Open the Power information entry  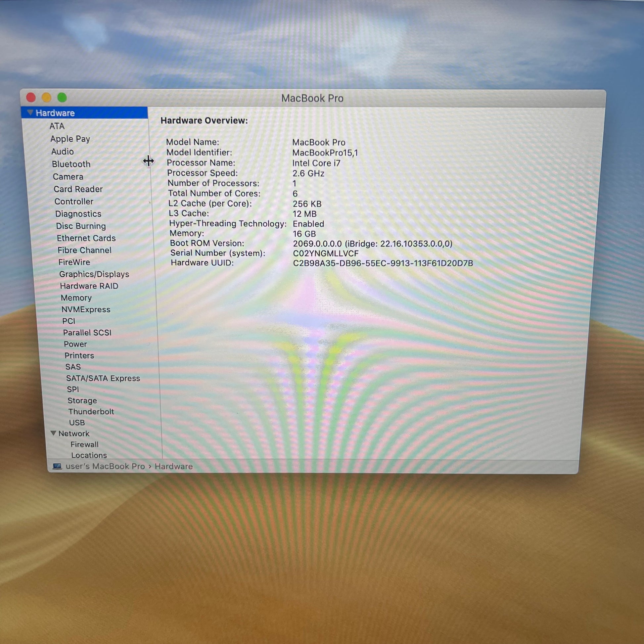(75, 344)
